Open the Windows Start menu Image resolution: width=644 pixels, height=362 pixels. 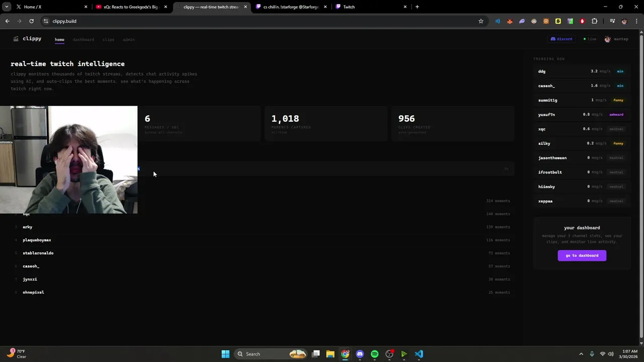point(225,354)
